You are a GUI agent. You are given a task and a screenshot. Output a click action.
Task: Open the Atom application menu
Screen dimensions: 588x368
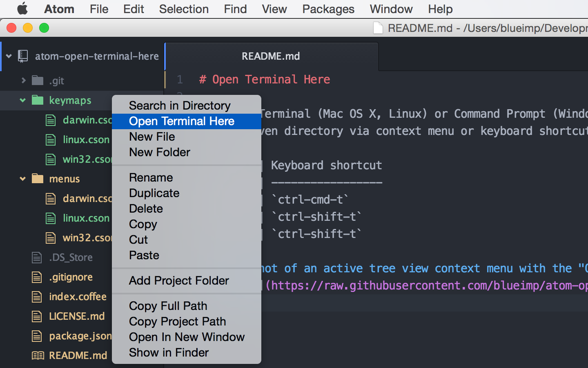(x=59, y=9)
